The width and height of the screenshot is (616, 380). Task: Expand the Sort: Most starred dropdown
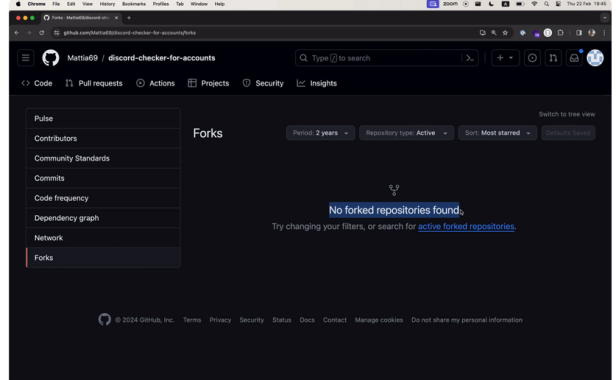(x=498, y=133)
